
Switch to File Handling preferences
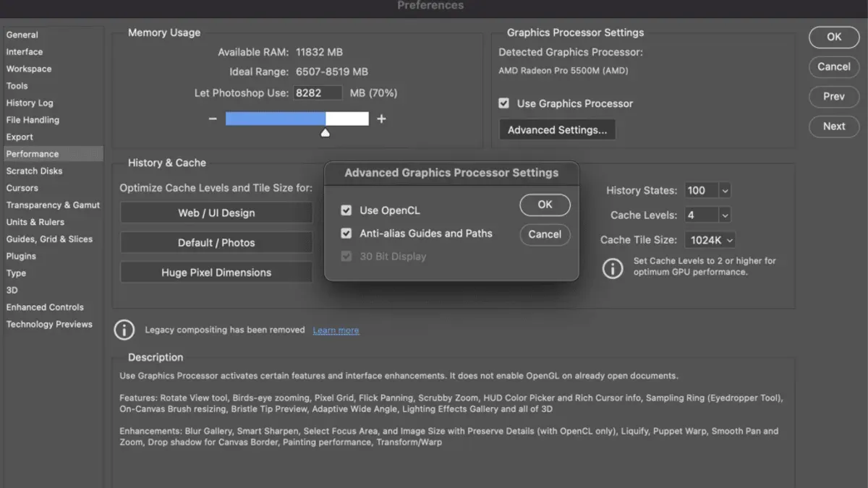[33, 120]
